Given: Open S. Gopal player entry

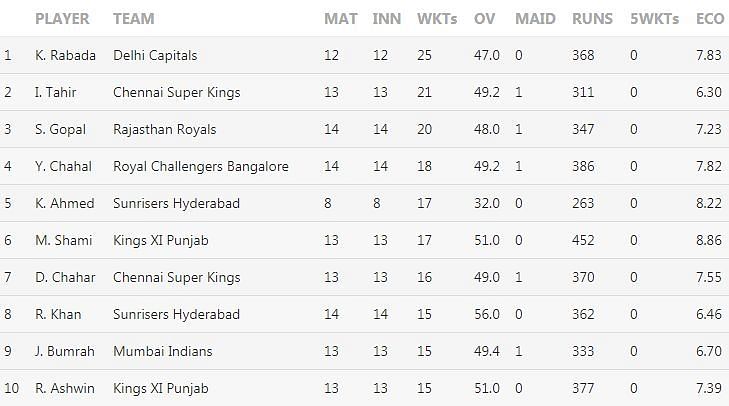Looking at the screenshot, I should [x=60, y=129].
